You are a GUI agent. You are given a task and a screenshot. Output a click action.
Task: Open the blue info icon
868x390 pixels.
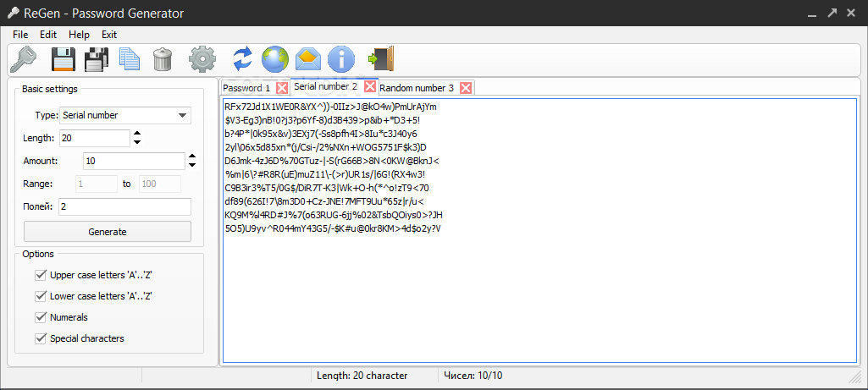click(x=341, y=58)
